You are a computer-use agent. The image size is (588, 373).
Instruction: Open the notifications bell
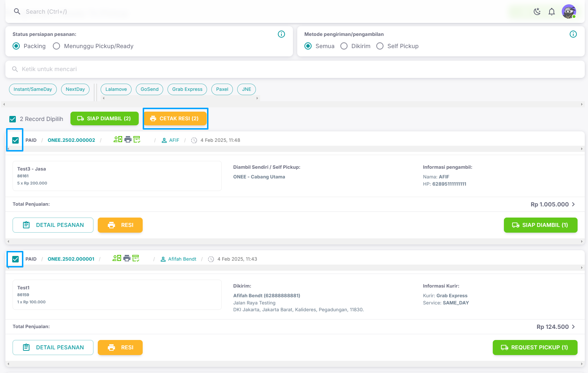[x=551, y=12]
